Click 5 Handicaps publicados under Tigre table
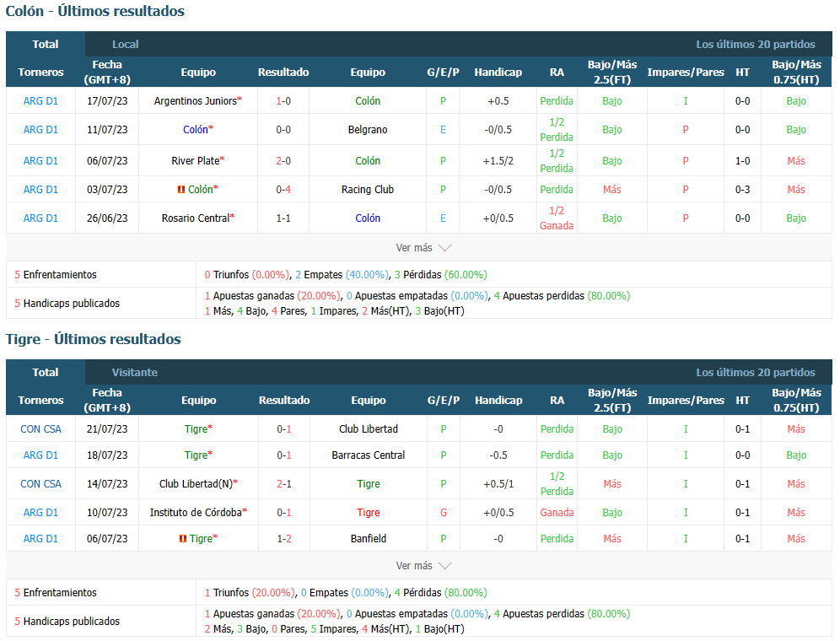The width and height of the screenshot is (840, 641). pyautogui.click(x=67, y=621)
